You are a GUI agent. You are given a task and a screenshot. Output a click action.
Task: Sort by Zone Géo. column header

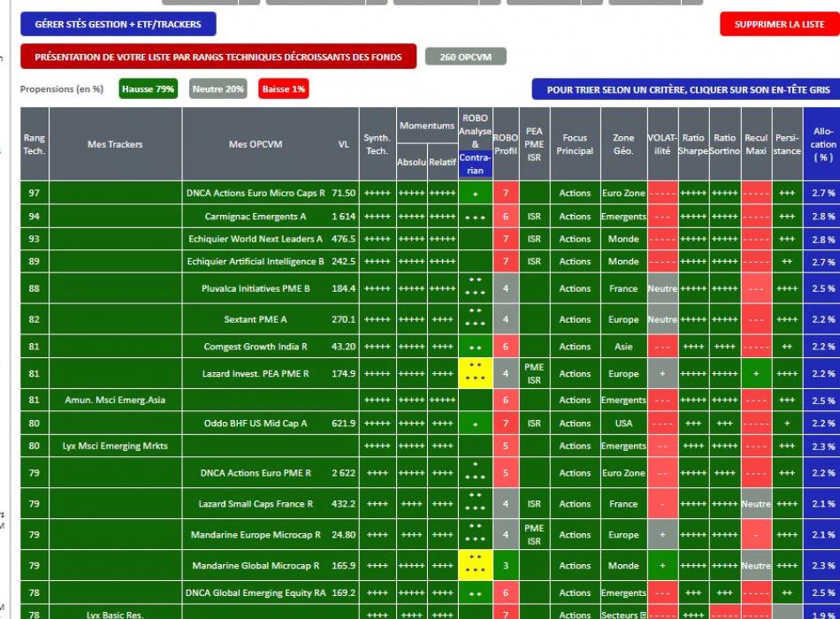click(x=623, y=144)
